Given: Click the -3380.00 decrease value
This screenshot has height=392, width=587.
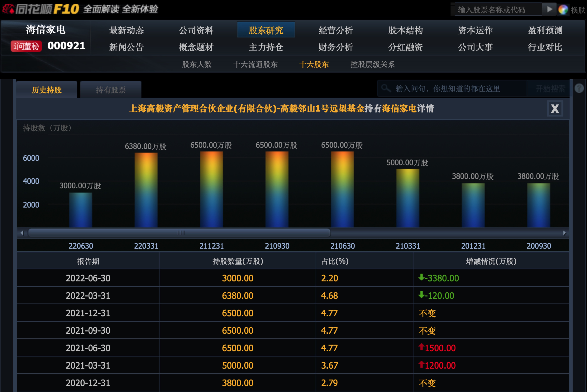Looking at the screenshot, I should (x=439, y=278).
